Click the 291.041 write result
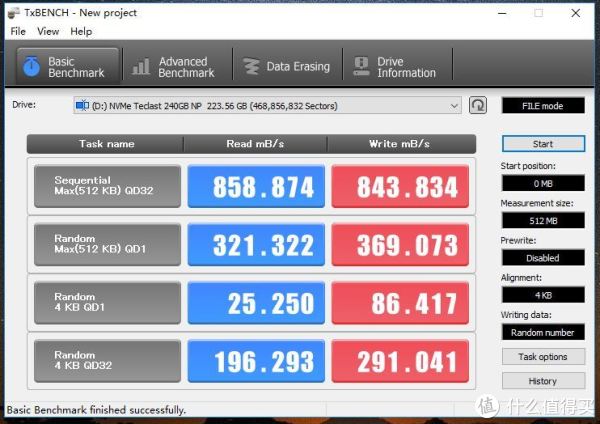The height and width of the screenshot is (424, 600). point(400,361)
